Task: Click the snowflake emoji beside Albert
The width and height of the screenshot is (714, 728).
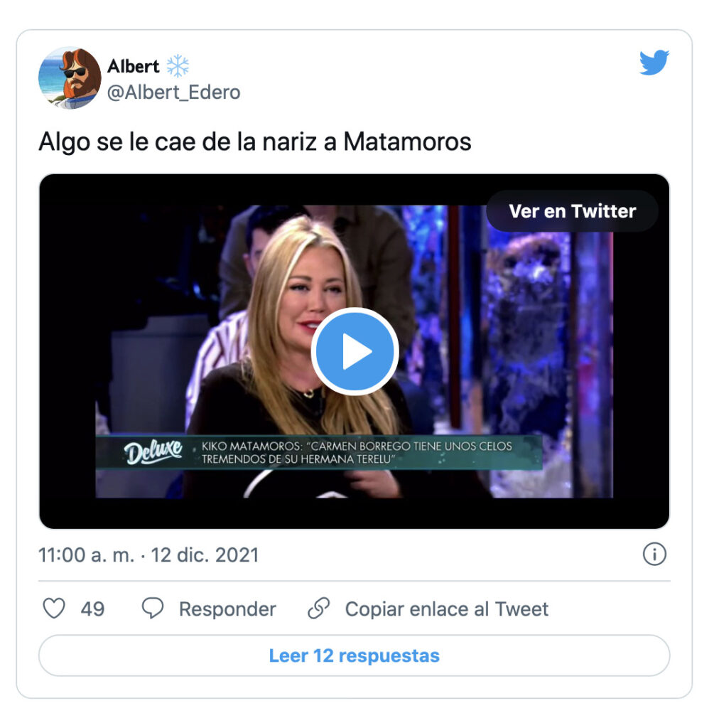Action: point(178,66)
